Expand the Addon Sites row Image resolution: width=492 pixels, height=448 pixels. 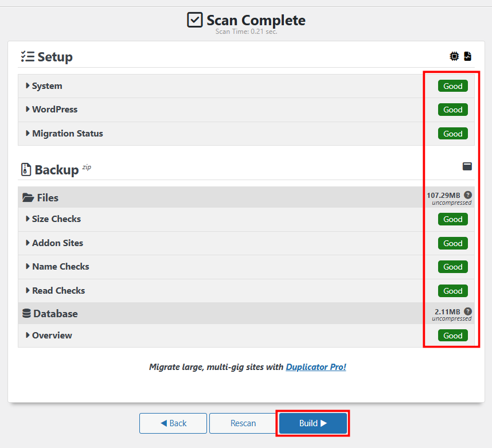coord(247,243)
